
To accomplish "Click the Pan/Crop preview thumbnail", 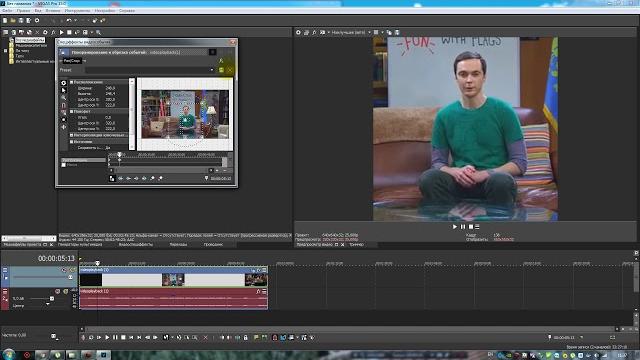I will (185, 114).
